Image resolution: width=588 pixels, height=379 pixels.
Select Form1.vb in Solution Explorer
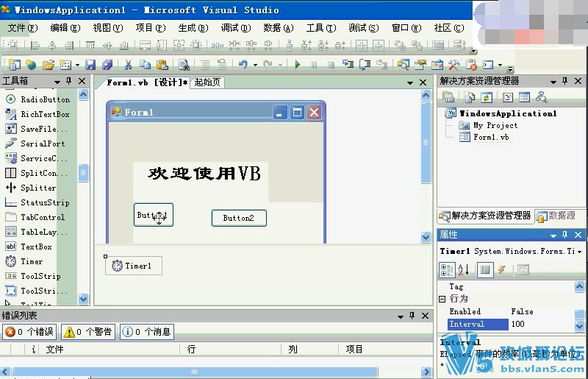[x=491, y=137]
